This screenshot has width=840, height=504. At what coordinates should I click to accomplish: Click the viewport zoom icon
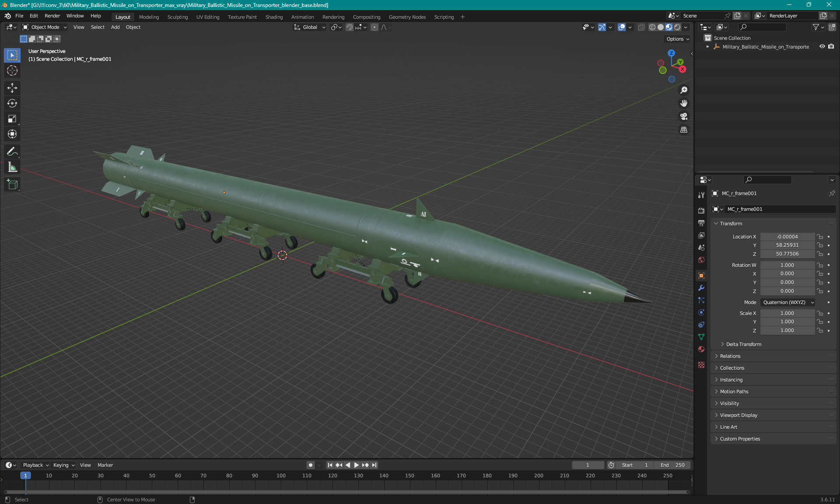tap(683, 90)
